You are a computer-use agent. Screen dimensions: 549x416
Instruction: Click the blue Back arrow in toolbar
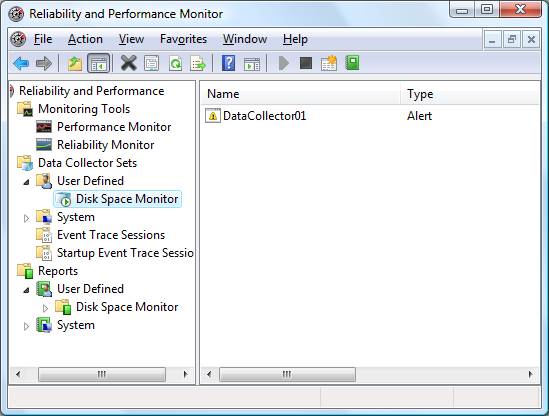pyautogui.click(x=21, y=63)
